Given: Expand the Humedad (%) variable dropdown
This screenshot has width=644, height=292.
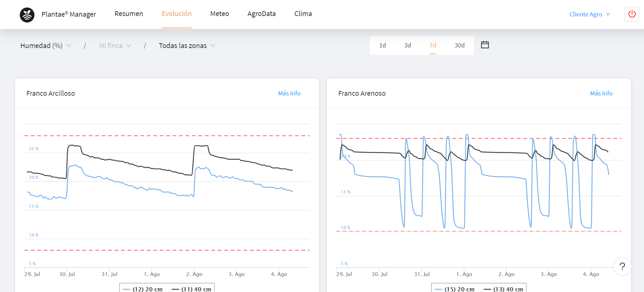Looking at the screenshot, I should tap(46, 46).
